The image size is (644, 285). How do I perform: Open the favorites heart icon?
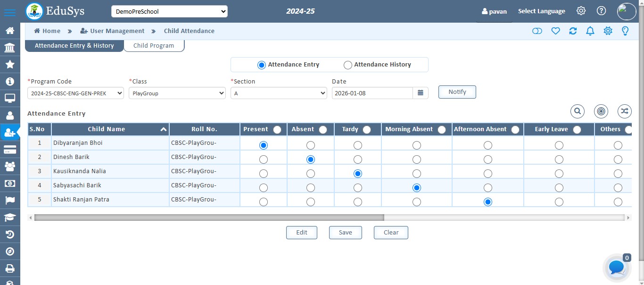tap(556, 31)
